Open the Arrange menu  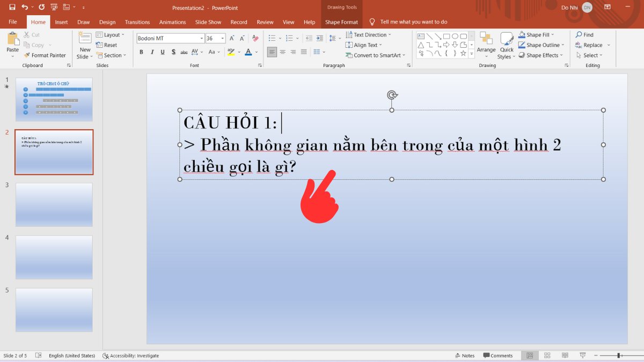486,45
